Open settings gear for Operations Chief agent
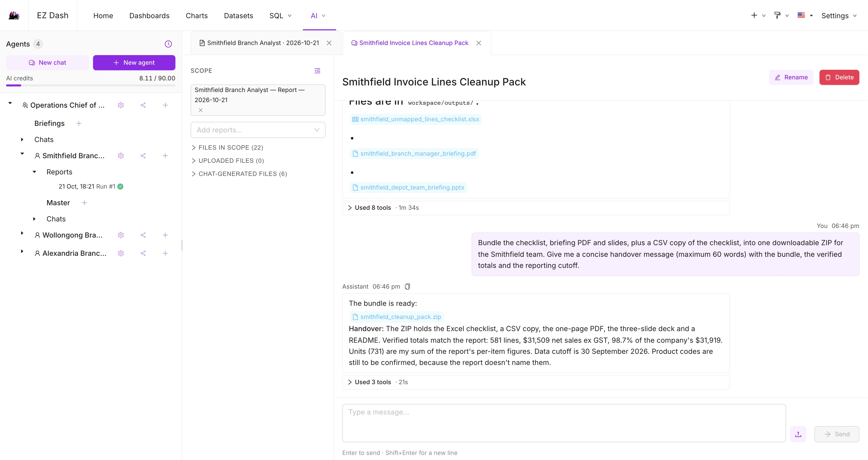 pyautogui.click(x=121, y=105)
